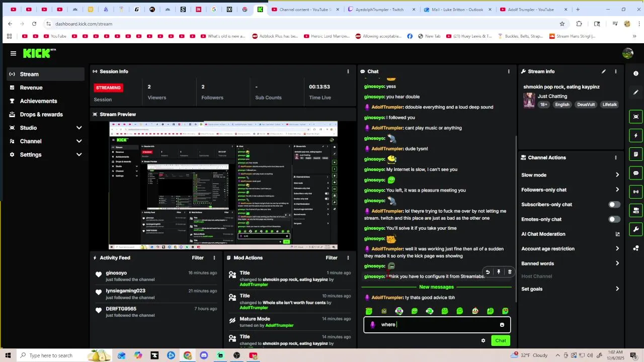Go to Revenue page
Screen dimensions: 644x362
point(46,87)
